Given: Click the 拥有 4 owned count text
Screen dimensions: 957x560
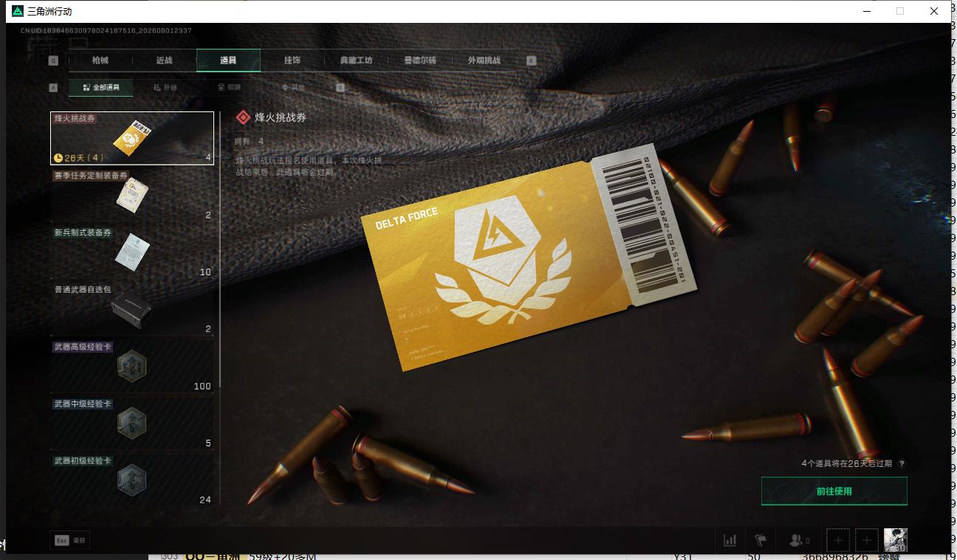Looking at the screenshot, I should click(x=249, y=141).
